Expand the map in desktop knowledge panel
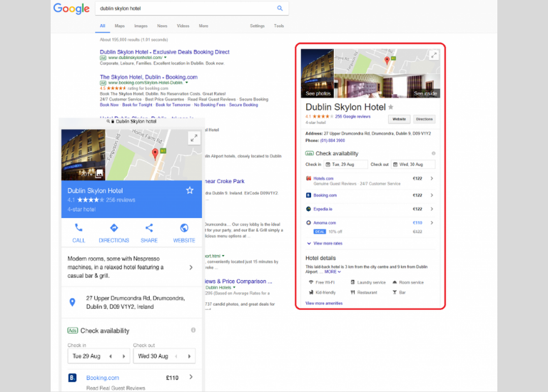 point(434,55)
